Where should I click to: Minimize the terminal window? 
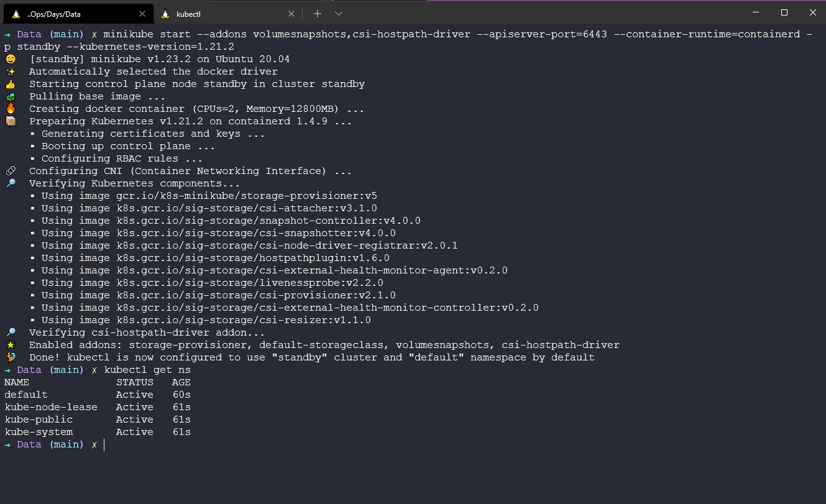tap(756, 12)
